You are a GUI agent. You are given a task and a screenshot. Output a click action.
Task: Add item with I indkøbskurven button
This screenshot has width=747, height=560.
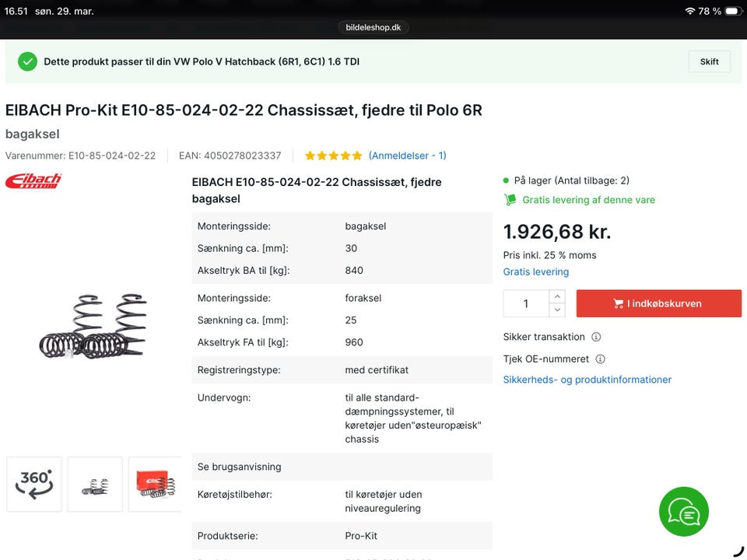[x=658, y=303]
